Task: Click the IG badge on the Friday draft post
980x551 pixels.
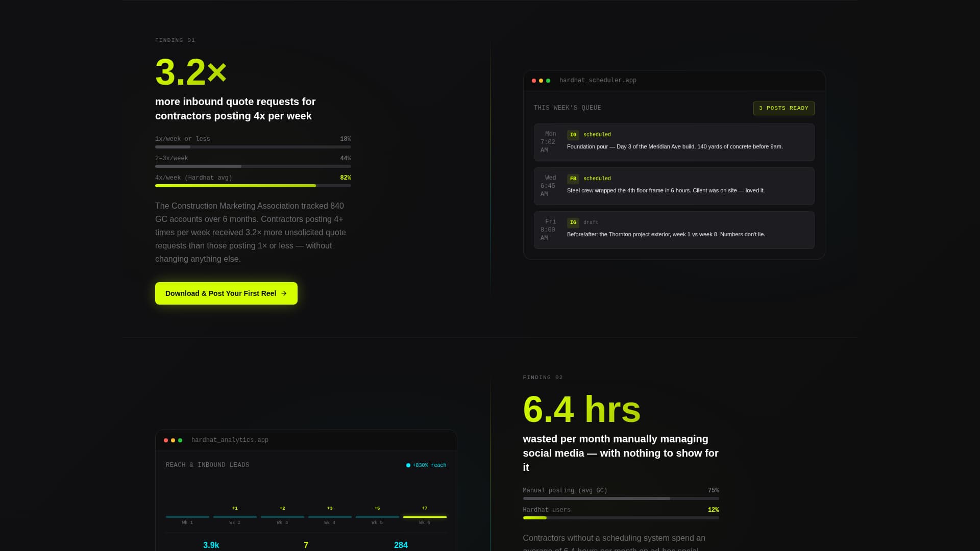Action: [x=573, y=222]
